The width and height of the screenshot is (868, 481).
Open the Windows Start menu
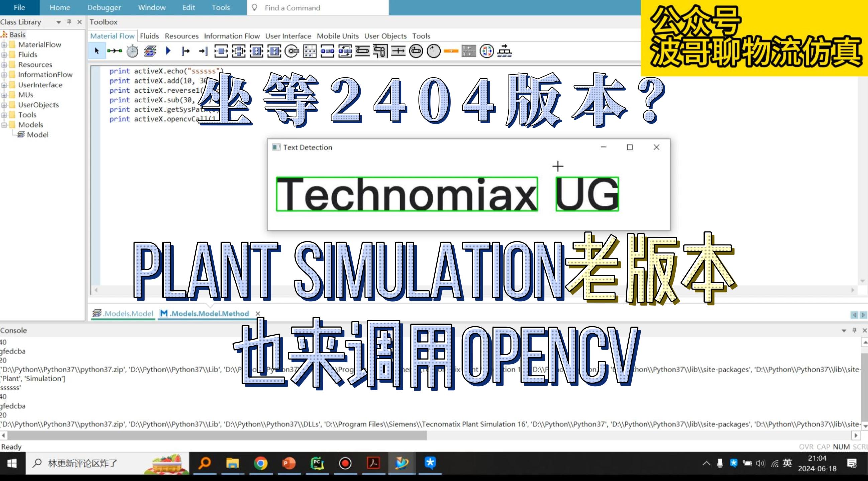click(x=12, y=464)
